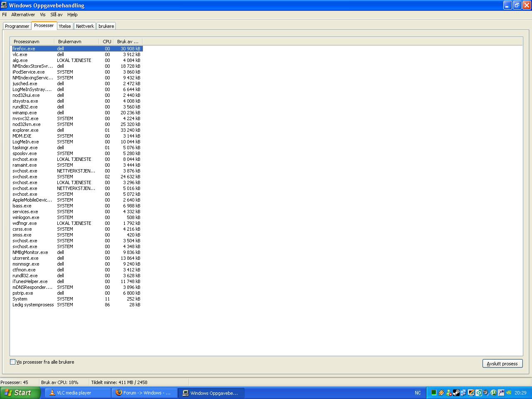
Task: Select the pstrip.exe process
Action: [77, 293]
